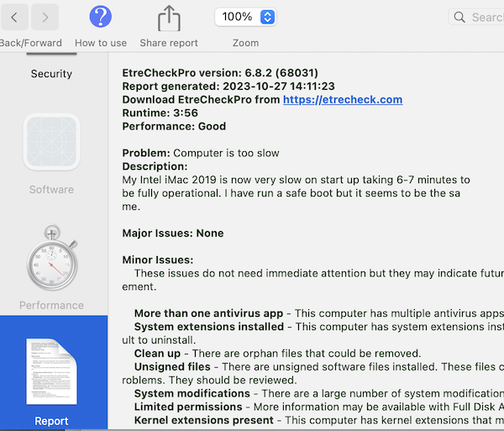Click the How to use label
The width and height of the screenshot is (504, 431).
point(101,43)
